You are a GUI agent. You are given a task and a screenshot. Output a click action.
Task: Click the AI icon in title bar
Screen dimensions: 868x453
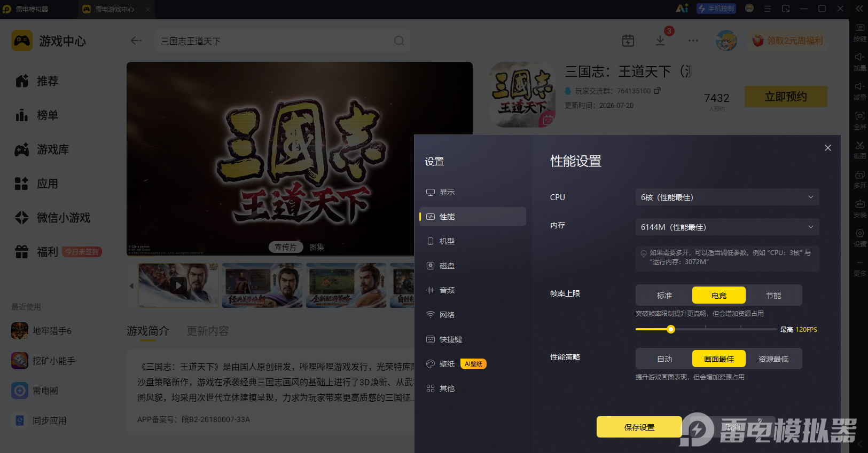tap(682, 9)
